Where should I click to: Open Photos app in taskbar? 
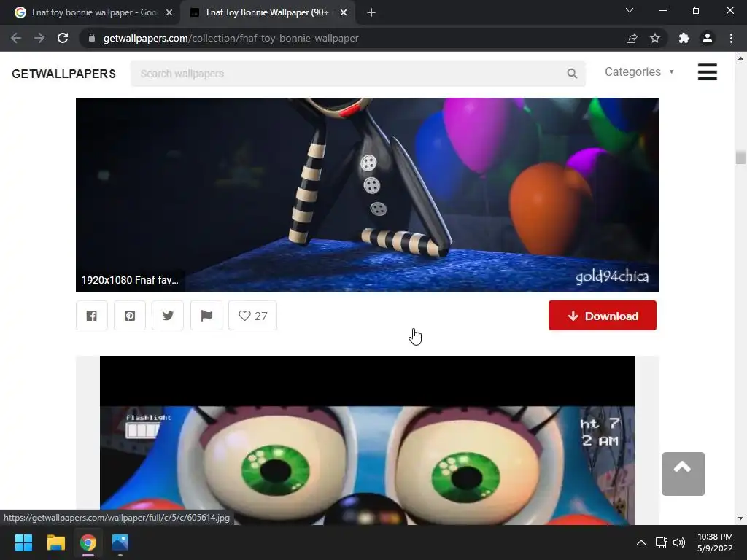(x=120, y=542)
